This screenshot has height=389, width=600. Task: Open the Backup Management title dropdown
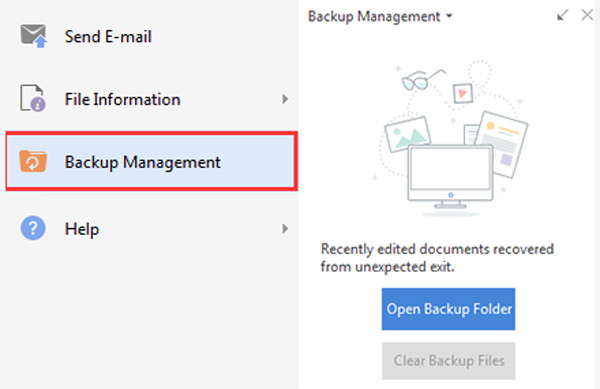pos(449,16)
